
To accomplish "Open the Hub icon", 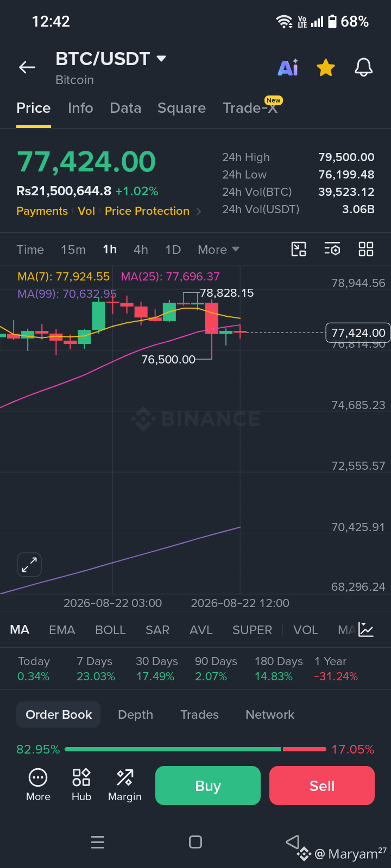I will click(81, 785).
